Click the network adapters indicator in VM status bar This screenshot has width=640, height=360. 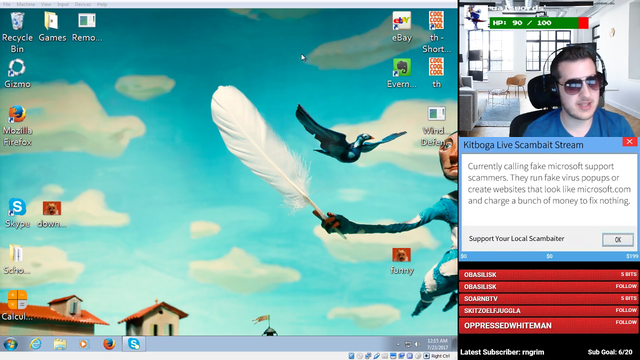[368, 356]
